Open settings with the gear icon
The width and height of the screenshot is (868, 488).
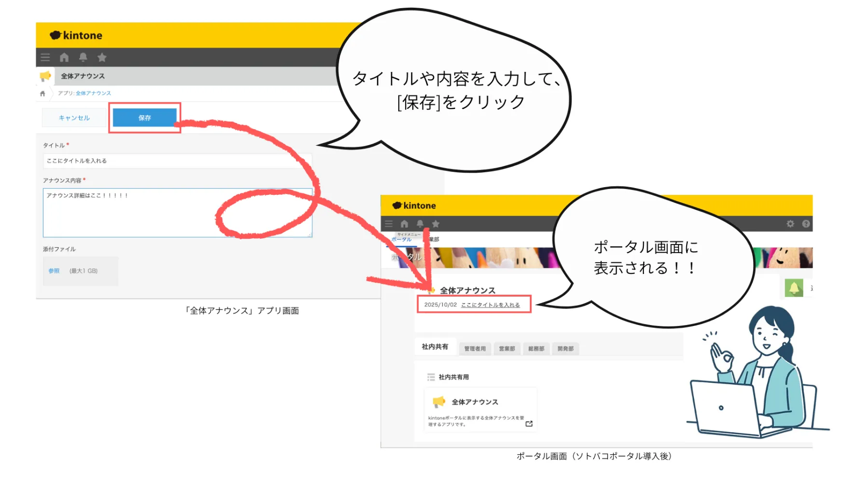click(x=790, y=224)
